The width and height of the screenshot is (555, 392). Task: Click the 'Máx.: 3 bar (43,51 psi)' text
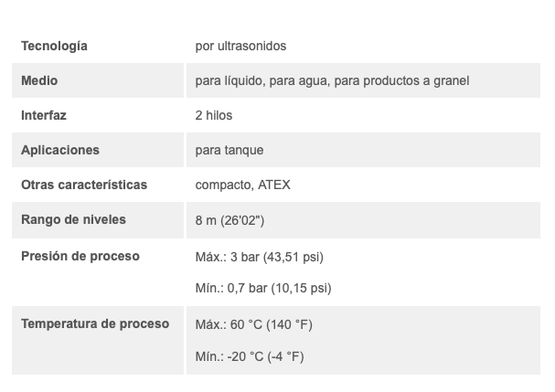point(260,257)
